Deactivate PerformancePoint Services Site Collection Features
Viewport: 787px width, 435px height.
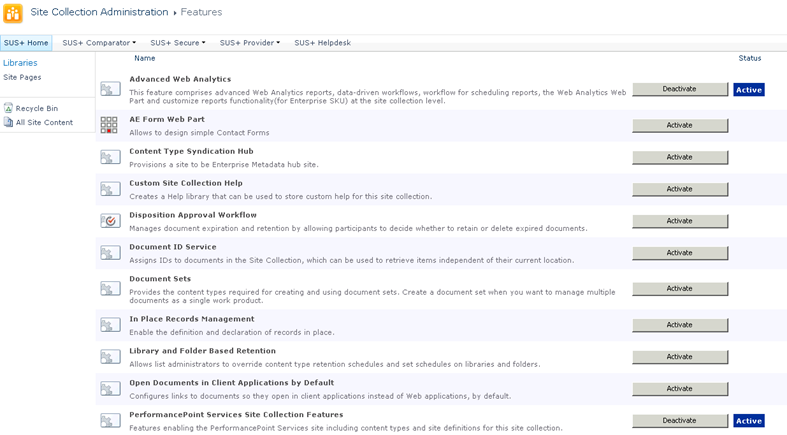pyautogui.click(x=680, y=420)
